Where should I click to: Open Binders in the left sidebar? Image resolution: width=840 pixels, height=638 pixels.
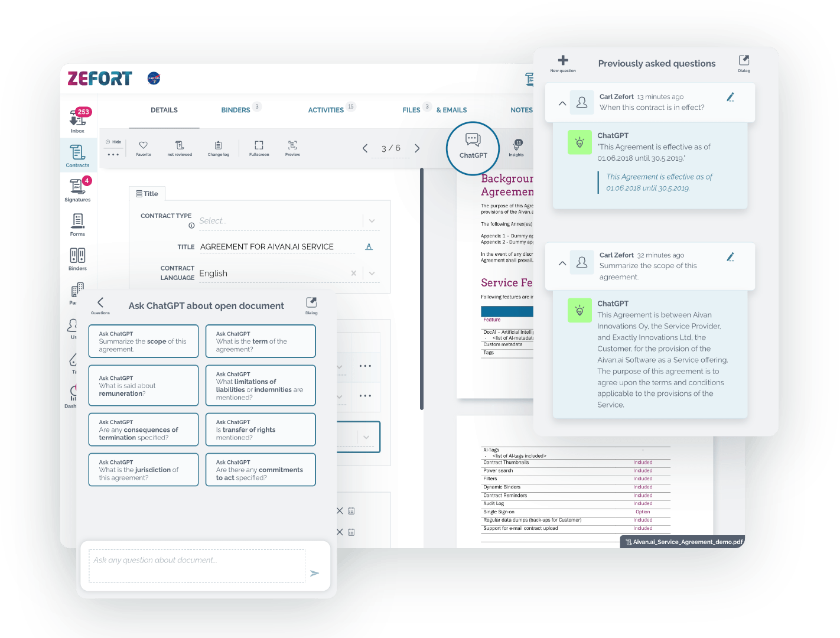coord(77,259)
